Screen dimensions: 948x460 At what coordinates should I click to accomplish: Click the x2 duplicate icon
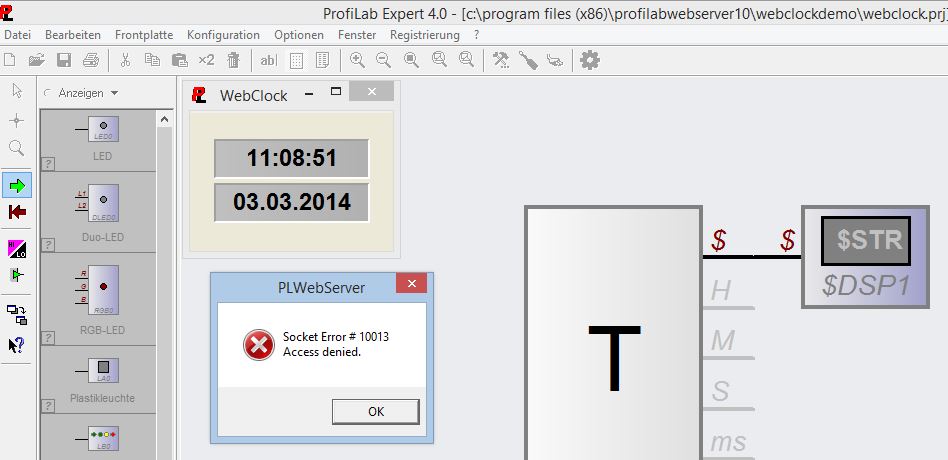(x=206, y=60)
